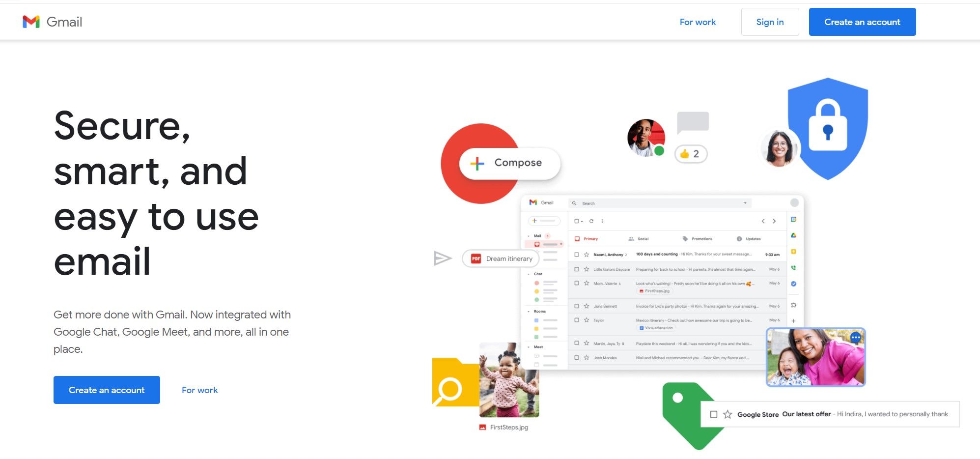This screenshot has height=459, width=980.
Task: Collapse the Rooms section in the sidebar
Action: [x=529, y=311]
